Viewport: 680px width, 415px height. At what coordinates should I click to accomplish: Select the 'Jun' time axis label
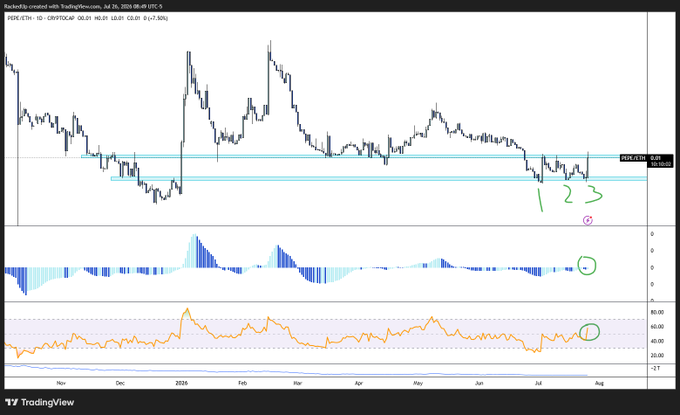tap(479, 383)
